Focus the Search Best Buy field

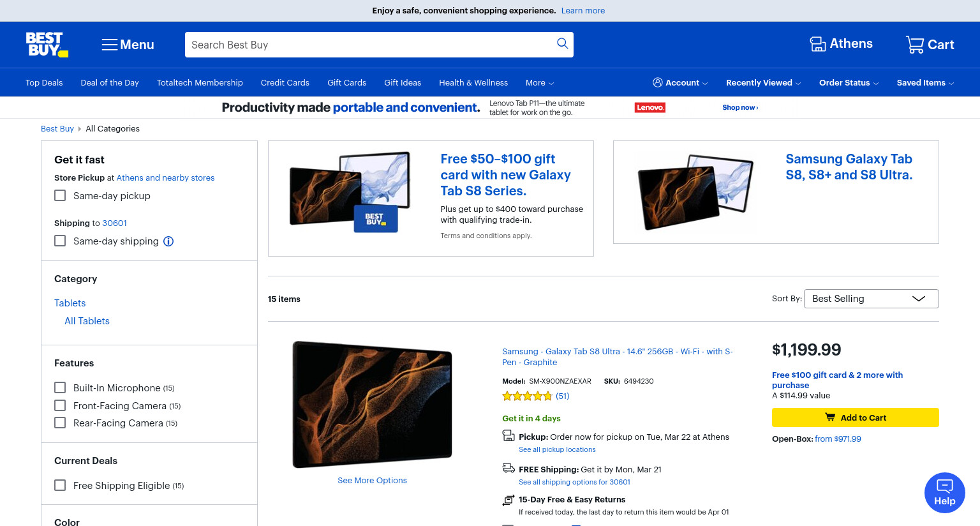click(370, 45)
